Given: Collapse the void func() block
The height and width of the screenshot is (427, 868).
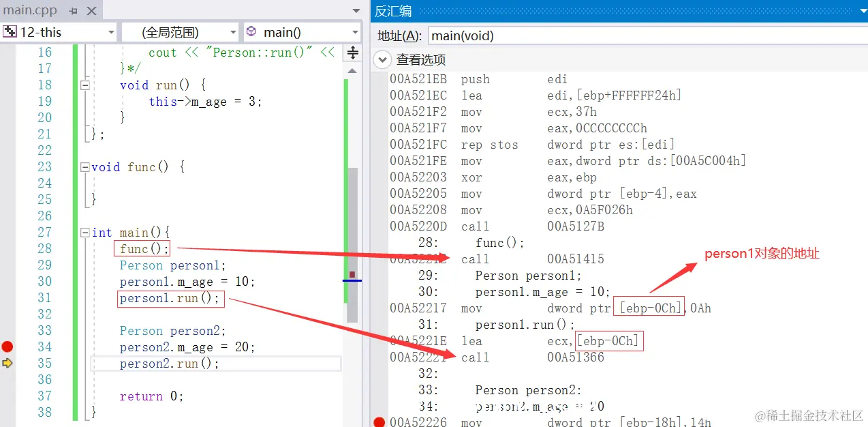Looking at the screenshot, I should [84, 167].
